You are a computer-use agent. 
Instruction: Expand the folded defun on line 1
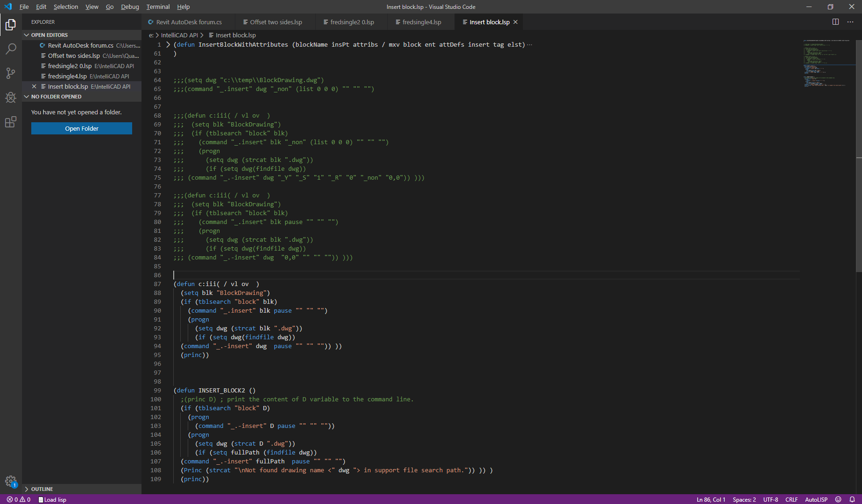coord(168,45)
